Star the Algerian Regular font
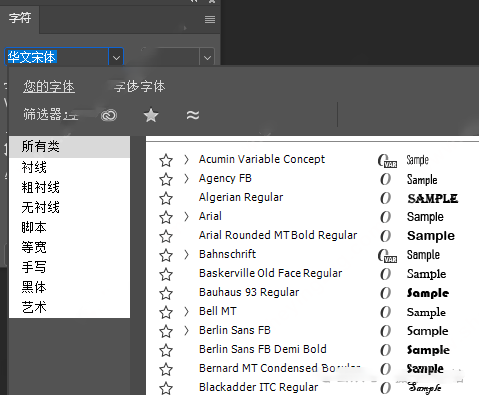Viewport: 479px width, 395px height. point(166,198)
